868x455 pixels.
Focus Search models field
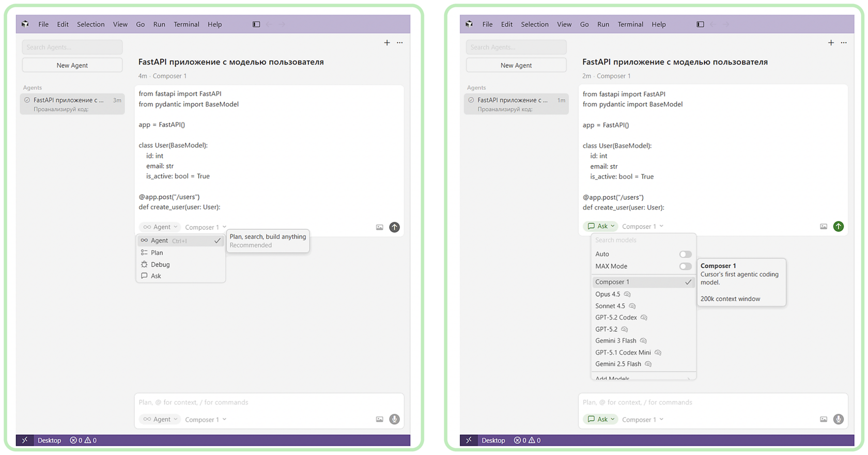pos(643,240)
